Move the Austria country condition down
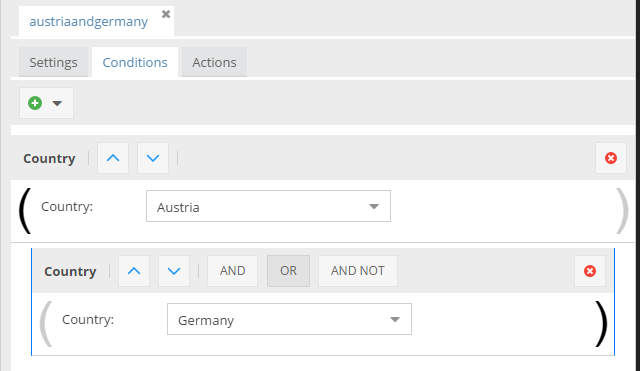Viewport: 640px width, 371px height. coord(153,158)
